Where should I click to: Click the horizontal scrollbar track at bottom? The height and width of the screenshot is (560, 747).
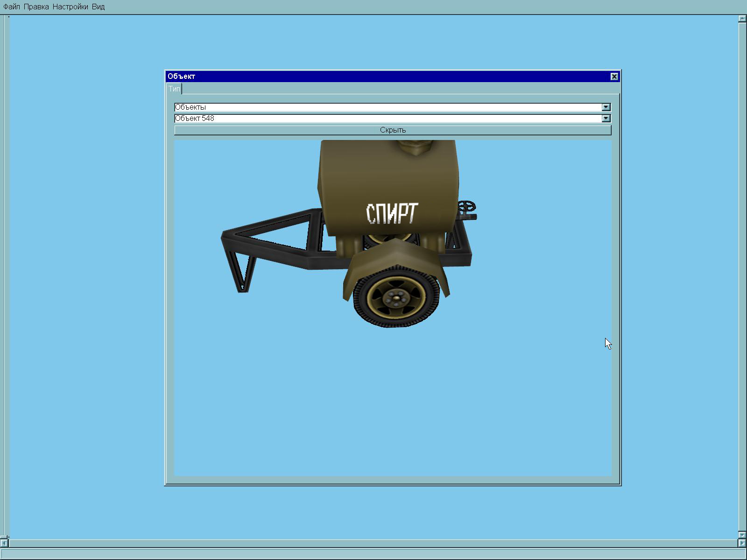point(373,543)
